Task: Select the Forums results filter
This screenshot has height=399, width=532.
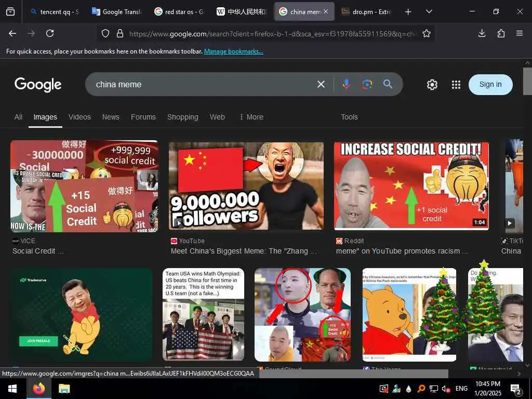Action: 143,117
